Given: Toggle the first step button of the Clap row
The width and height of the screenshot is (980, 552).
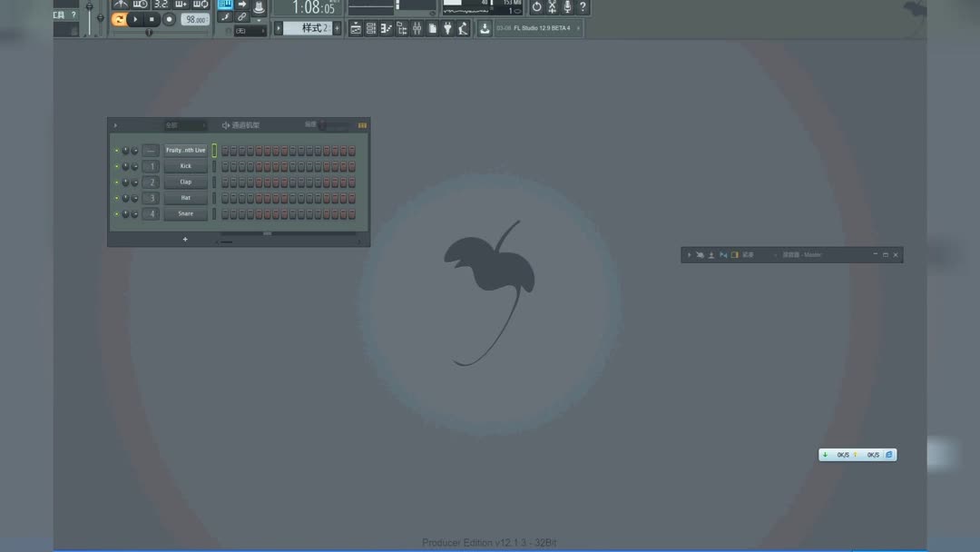Looking at the screenshot, I should [x=223, y=182].
